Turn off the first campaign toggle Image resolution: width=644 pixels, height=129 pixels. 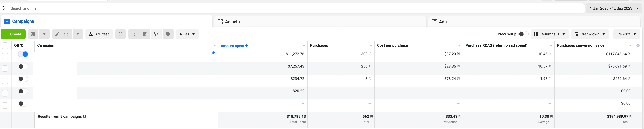tap(23, 54)
